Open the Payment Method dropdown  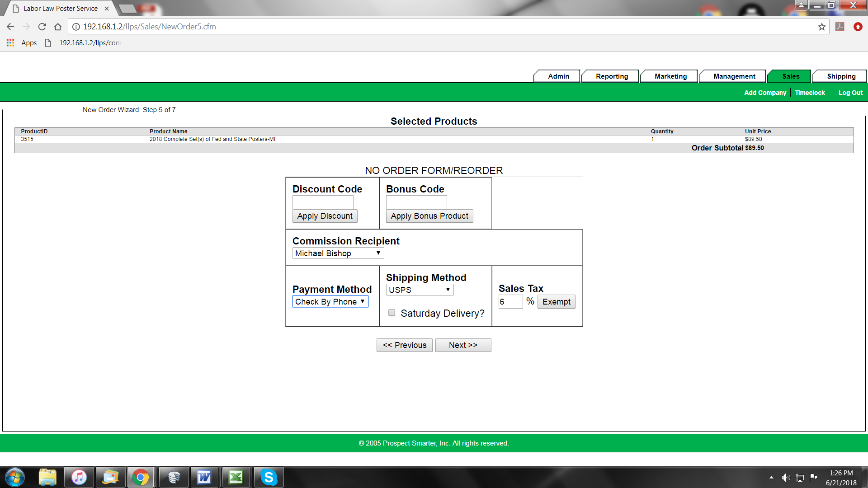pyautogui.click(x=330, y=302)
